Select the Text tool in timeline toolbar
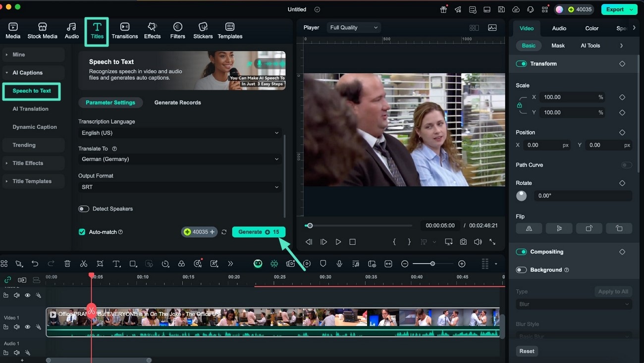The height and width of the screenshot is (363, 644). pos(116,264)
